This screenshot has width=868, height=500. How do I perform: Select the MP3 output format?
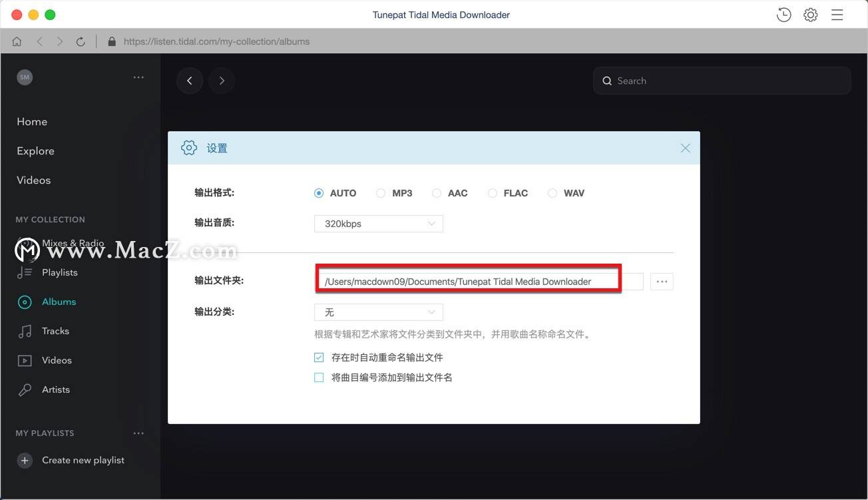pyautogui.click(x=381, y=193)
